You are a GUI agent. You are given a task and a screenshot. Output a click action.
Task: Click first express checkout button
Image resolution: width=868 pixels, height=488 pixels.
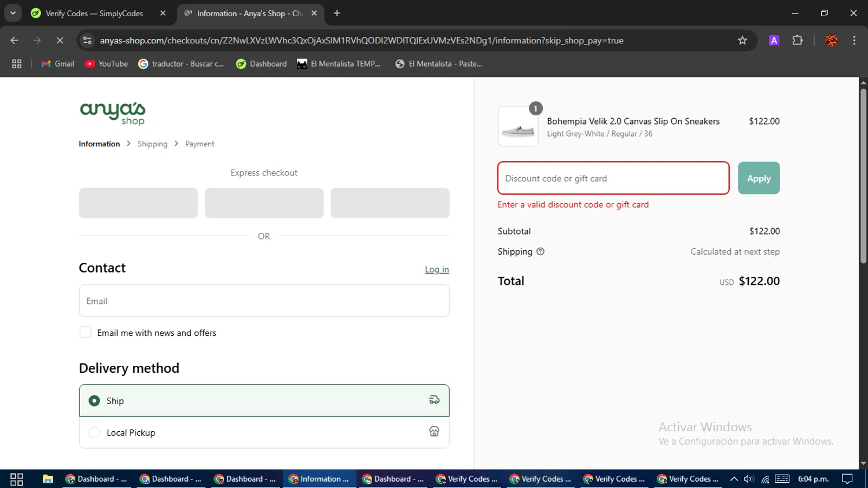[x=138, y=203]
